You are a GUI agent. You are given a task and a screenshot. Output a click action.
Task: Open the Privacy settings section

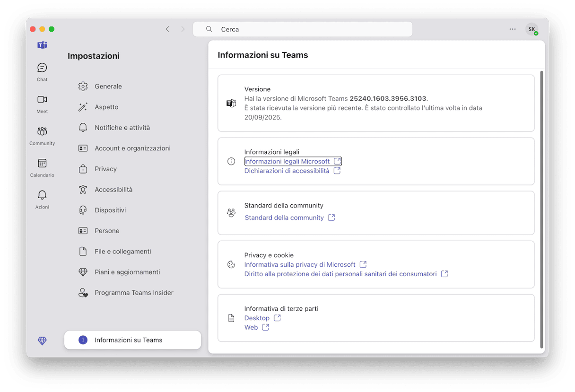[x=105, y=169]
